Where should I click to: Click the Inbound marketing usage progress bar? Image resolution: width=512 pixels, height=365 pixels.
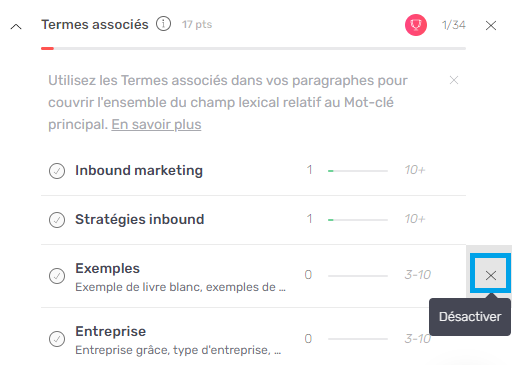(358, 171)
